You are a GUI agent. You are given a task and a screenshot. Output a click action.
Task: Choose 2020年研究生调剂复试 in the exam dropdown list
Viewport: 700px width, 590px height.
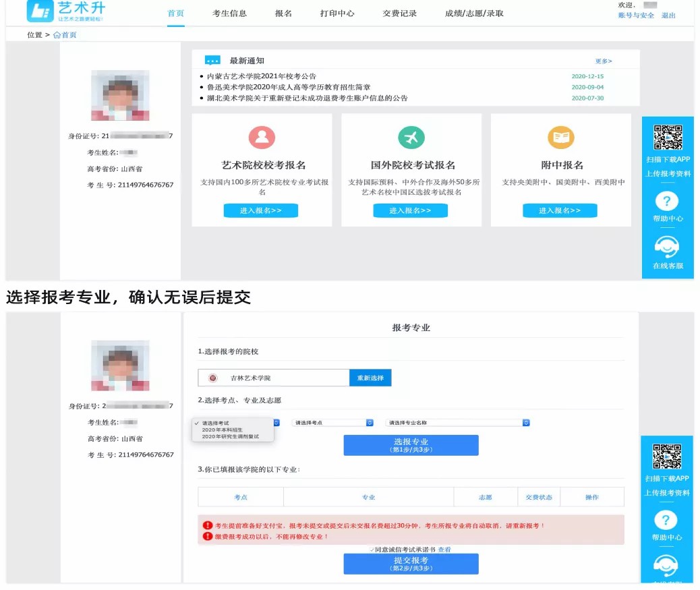(x=230, y=437)
